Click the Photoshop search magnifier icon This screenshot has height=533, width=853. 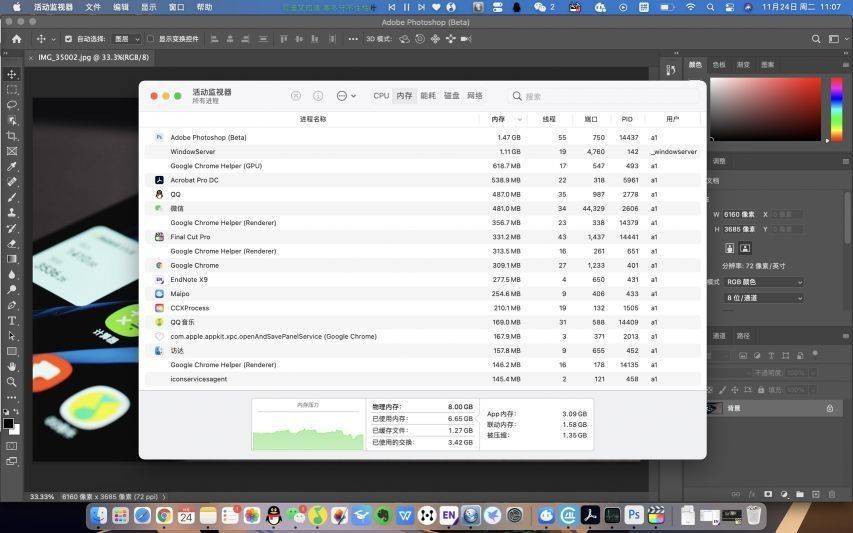[816, 39]
